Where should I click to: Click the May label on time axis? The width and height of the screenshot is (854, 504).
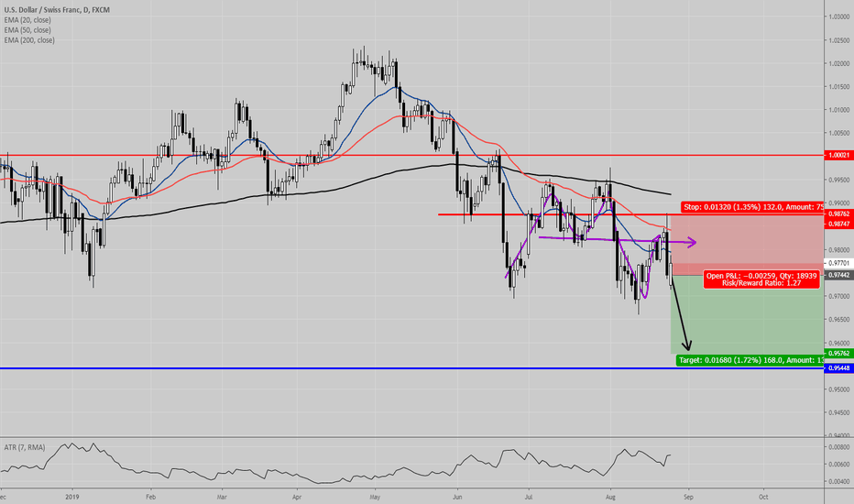click(375, 497)
